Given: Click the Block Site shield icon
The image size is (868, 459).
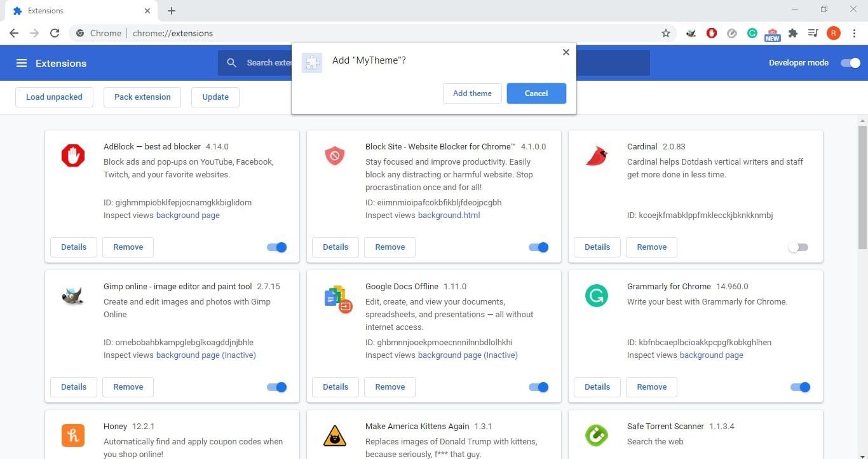Looking at the screenshot, I should point(335,156).
